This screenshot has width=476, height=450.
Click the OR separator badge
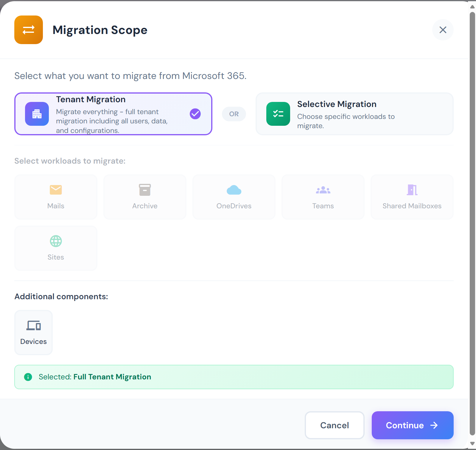pos(234,114)
